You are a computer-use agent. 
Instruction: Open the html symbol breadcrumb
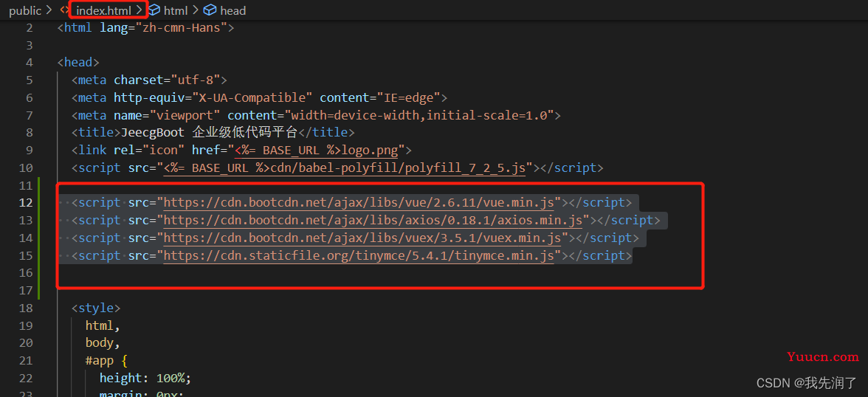click(176, 10)
